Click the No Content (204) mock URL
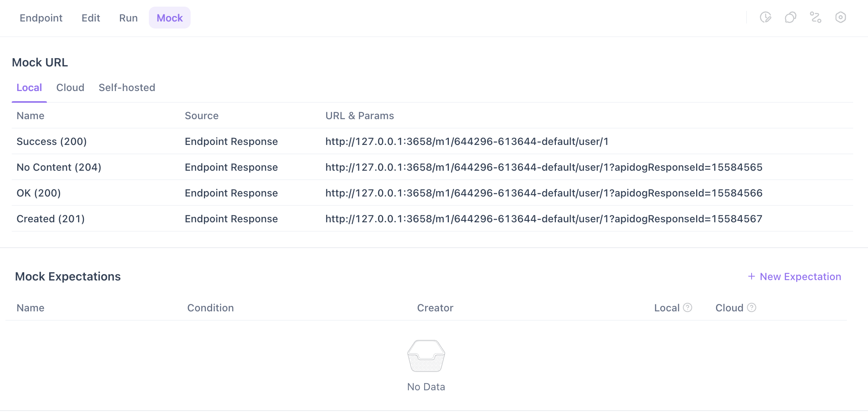The image size is (868, 418). click(544, 167)
